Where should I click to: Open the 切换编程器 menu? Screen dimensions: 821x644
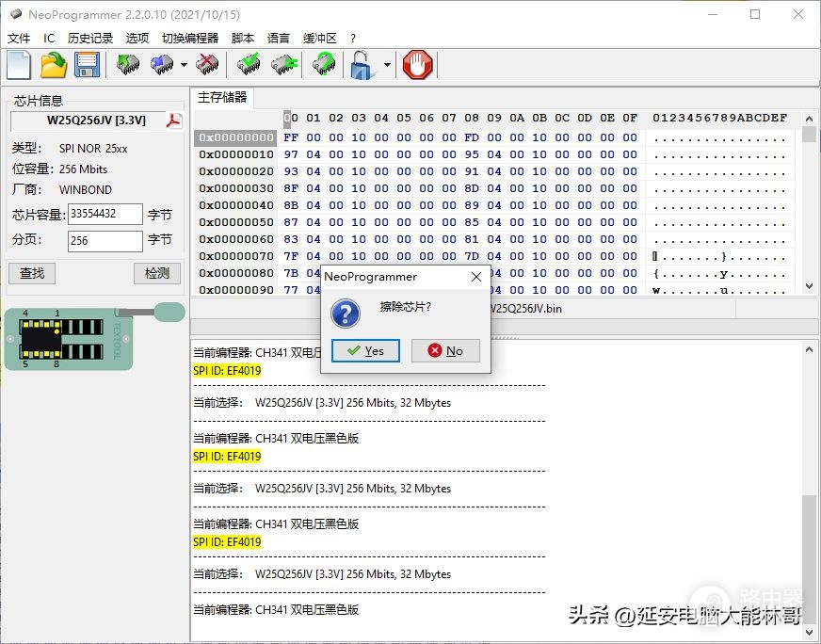(190, 39)
